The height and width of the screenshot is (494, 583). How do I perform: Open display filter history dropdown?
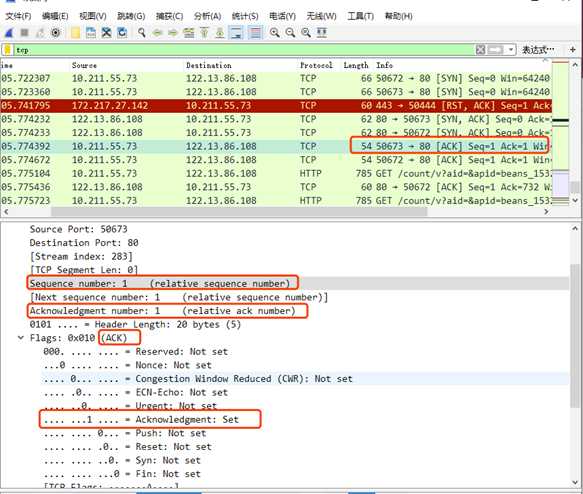click(x=510, y=49)
